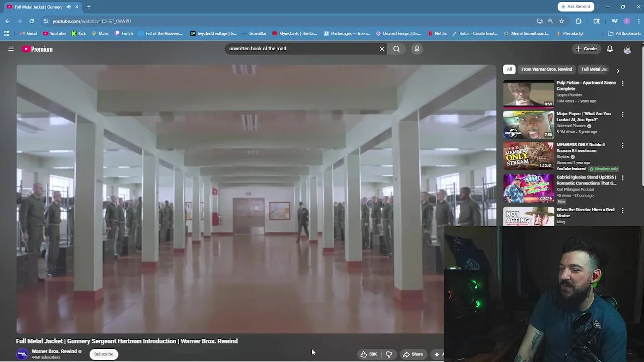The height and width of the screenshot is (362, 644).
Task: Subscribe to Warner Bros. Rewind
Action: [x=104, y=354]
